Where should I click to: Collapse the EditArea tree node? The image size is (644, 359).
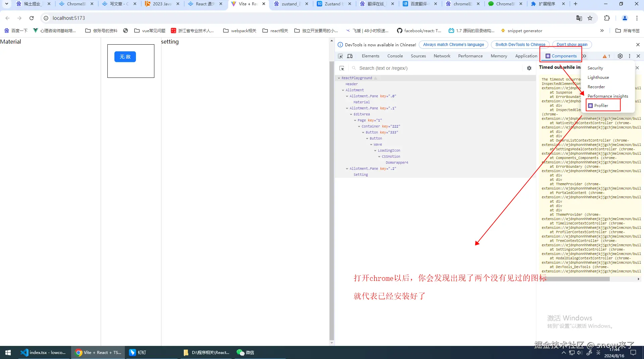tap(351, 114)
